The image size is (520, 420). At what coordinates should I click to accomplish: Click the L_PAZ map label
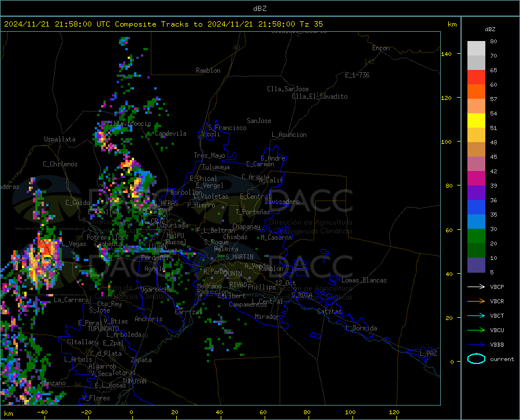(x=428, y=354)
